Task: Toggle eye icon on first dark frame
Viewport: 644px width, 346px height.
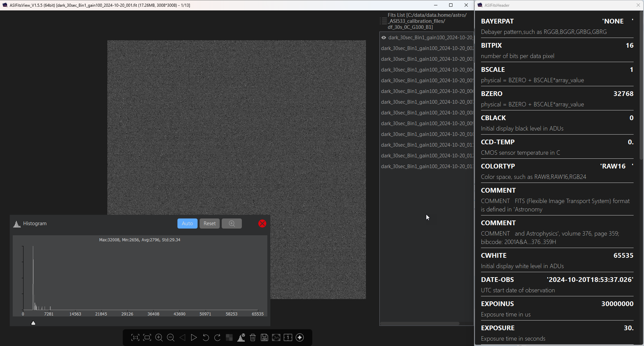Action: tap(384, 38)
